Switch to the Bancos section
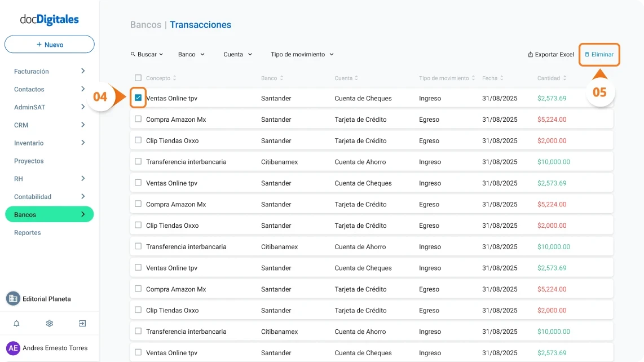The width and height of the screenshot is (644, 362). click(49, 214)
